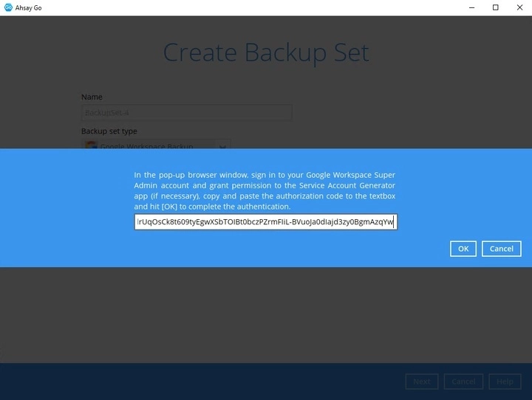Click the Google Workspace Backup icon
The height and width of the screenshot is (400, 532).
[x=91, y=145]
